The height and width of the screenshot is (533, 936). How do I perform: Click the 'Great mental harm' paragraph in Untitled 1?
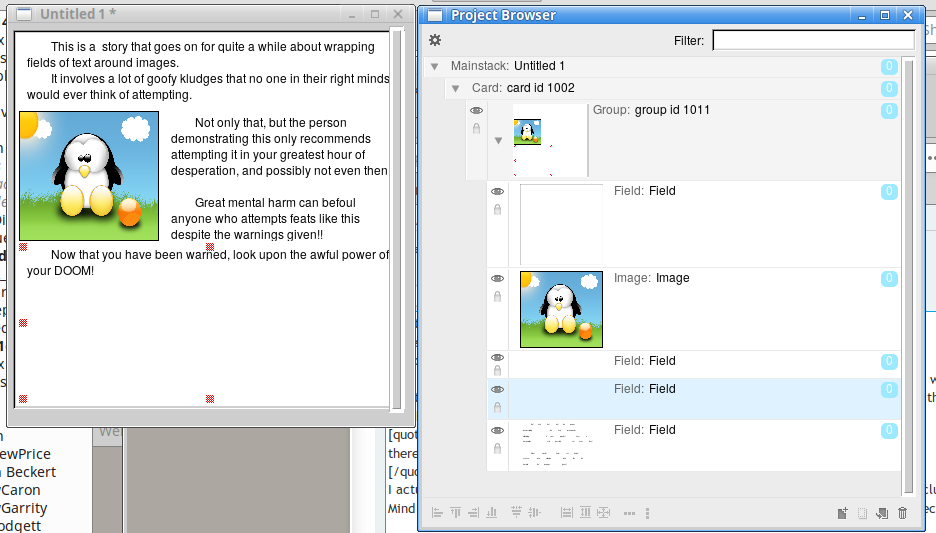pos(266,218)
